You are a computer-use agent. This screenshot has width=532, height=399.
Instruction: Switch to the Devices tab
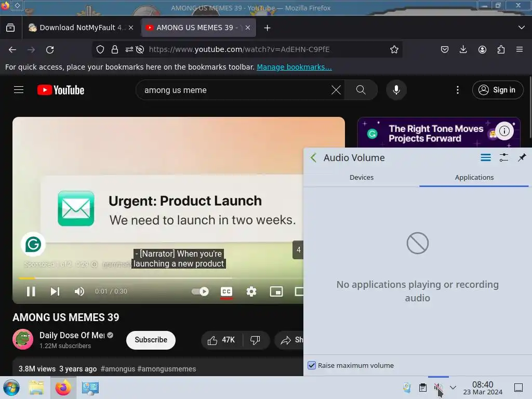tap(362, 178)
